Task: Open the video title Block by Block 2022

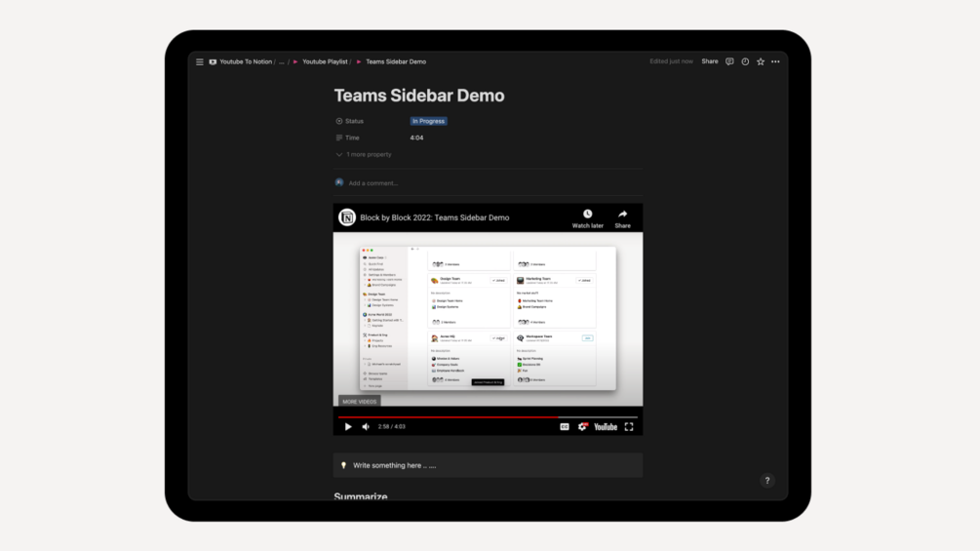Action: click(434, 217)
